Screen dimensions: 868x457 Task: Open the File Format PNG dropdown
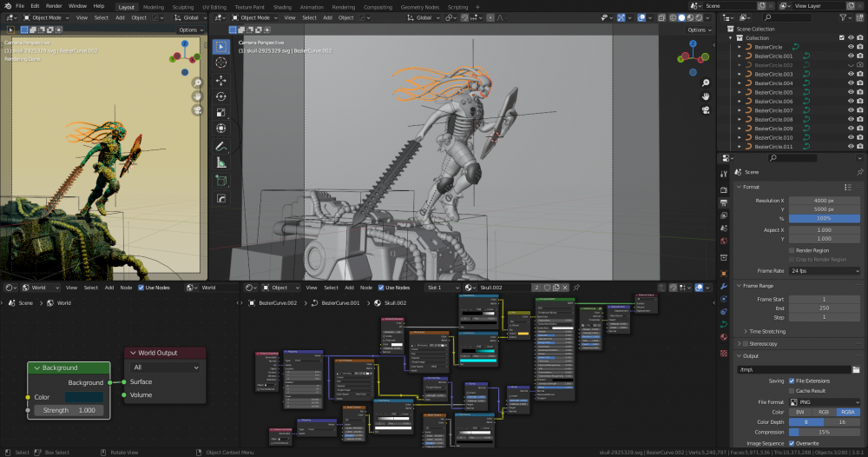(x=825, y=402)
